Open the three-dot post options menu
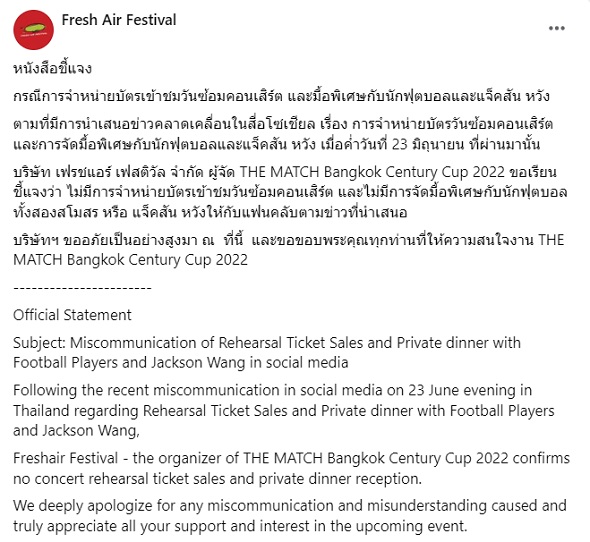Viewport: 590px width, 542px height. click(557, 28)
